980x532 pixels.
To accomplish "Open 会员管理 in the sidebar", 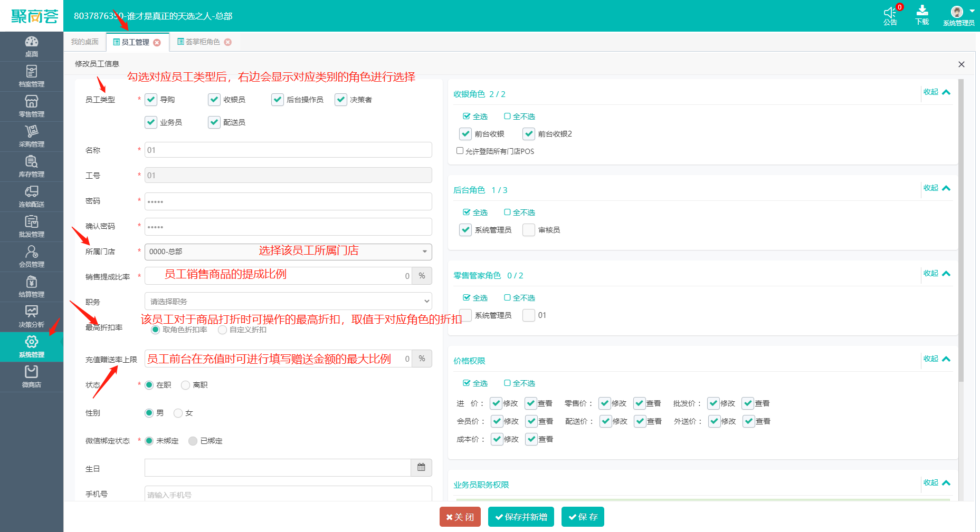I will click(x=32, y=257).
